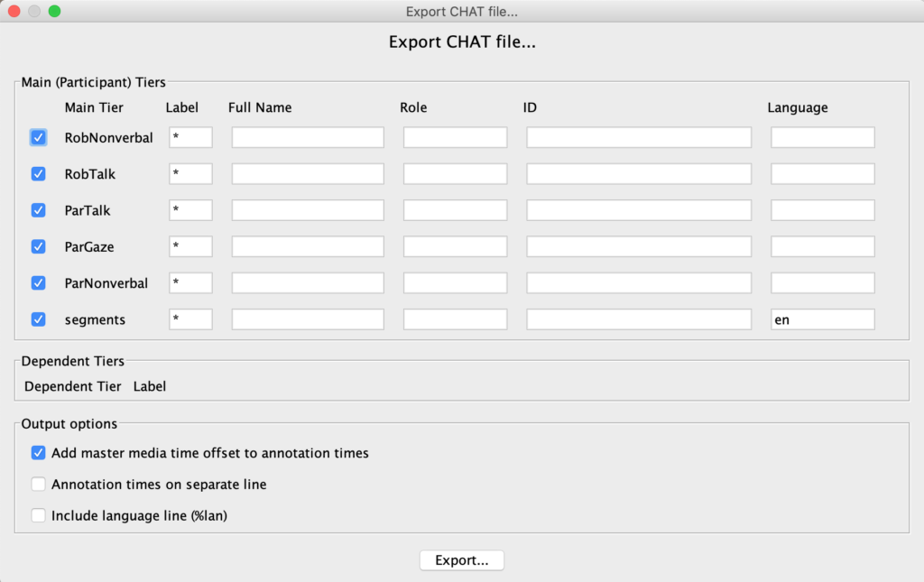Focus the ParGaze Label field

click(190, 246)
